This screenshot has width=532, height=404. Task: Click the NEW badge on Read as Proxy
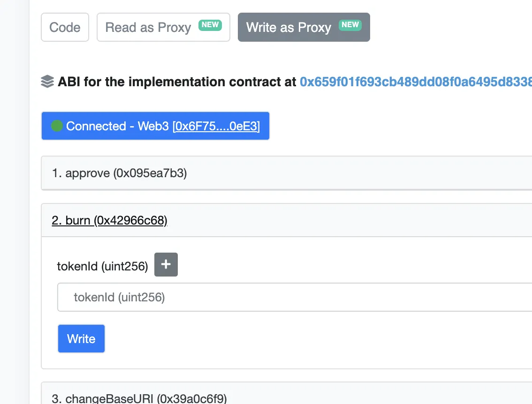210,25
